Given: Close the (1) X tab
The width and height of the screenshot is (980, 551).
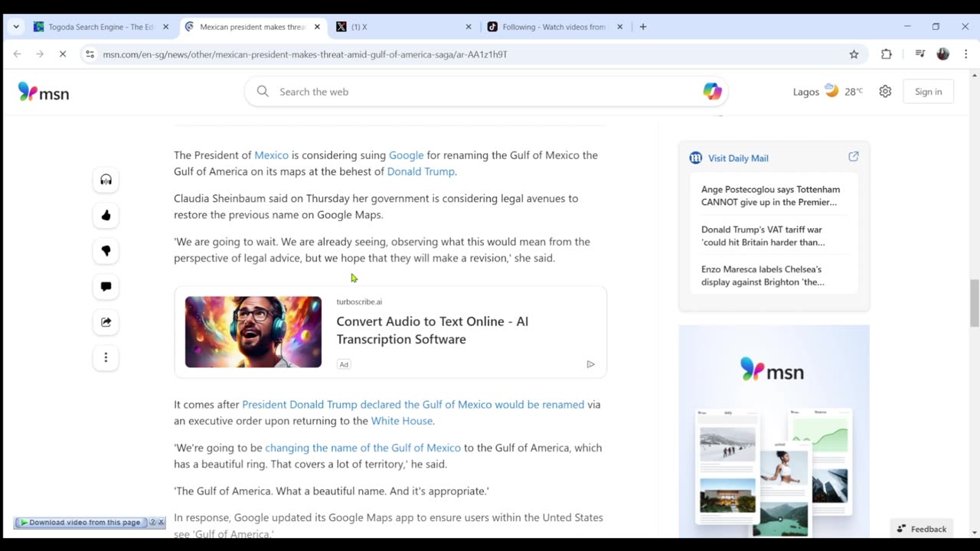Looking at the screenshot, I should coord(469,27).
